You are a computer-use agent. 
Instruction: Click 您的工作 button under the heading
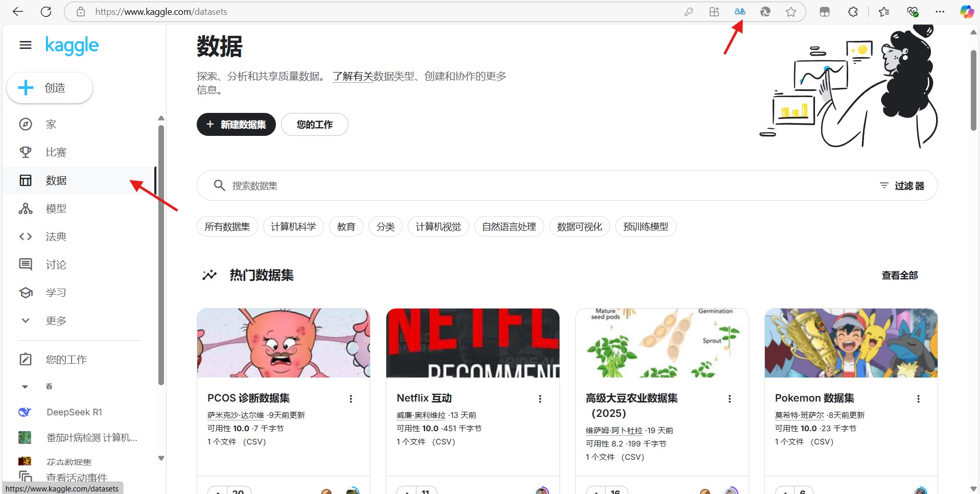315,125
